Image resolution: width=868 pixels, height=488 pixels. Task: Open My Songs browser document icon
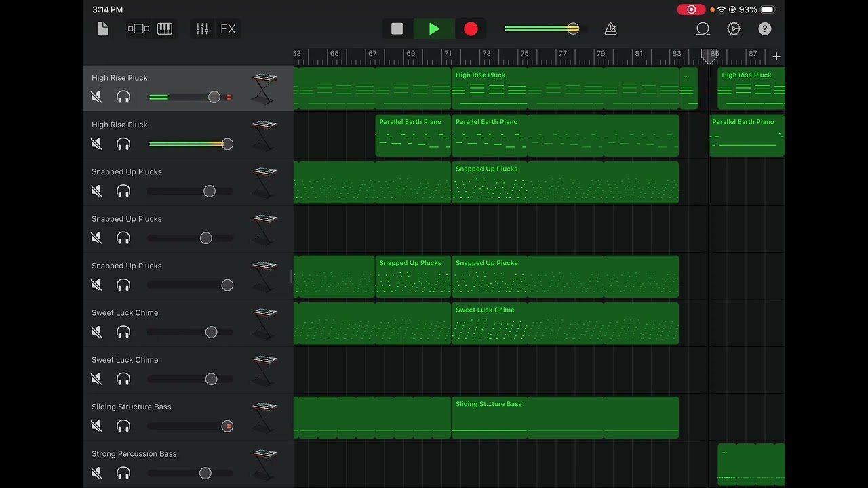103,28
